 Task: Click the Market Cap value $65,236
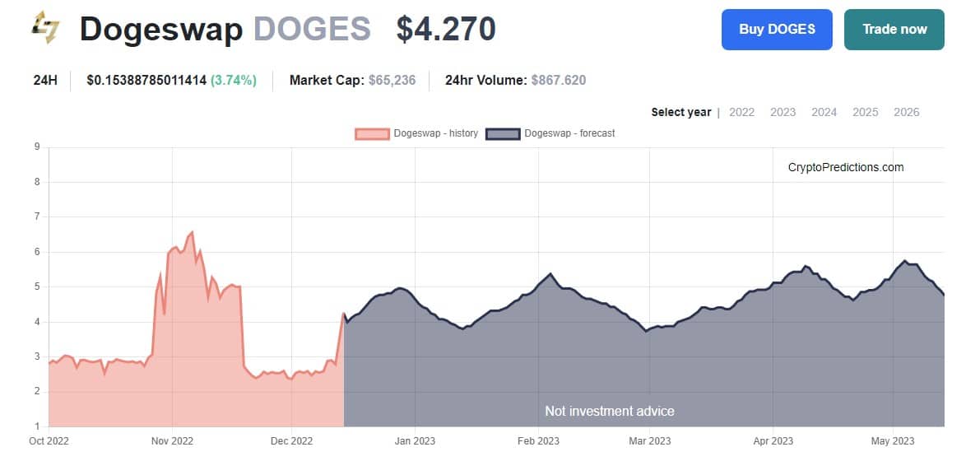tap(392, 80)
